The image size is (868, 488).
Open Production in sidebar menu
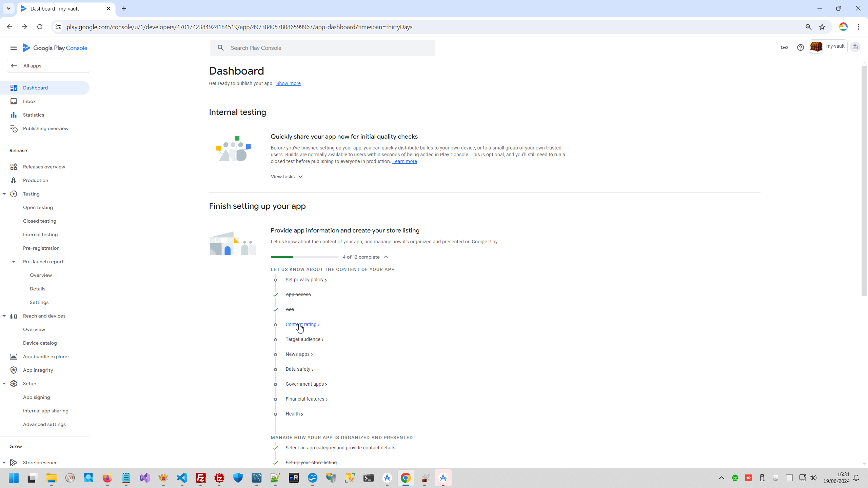tap(35, 180)
